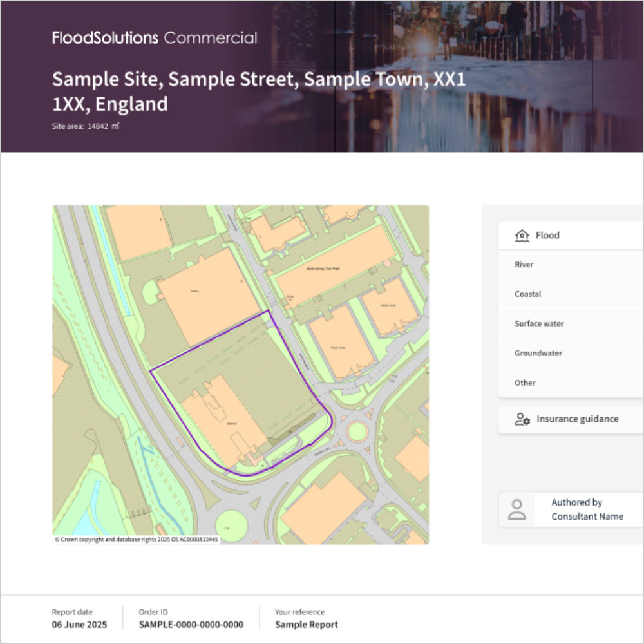The height and width of the screenshot is (644, 644).
Task: Click the Sample Site address heading
Action: click(x=259, y=91)
